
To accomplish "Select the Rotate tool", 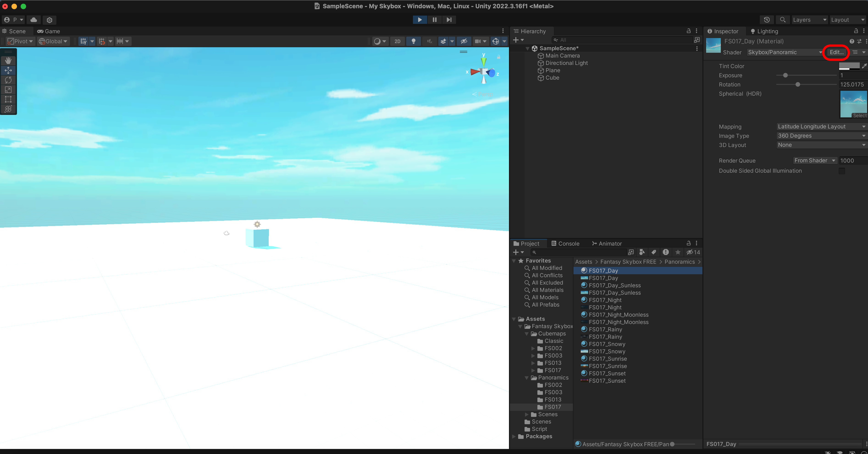I will pyautogui.click(x=8, y=80).
